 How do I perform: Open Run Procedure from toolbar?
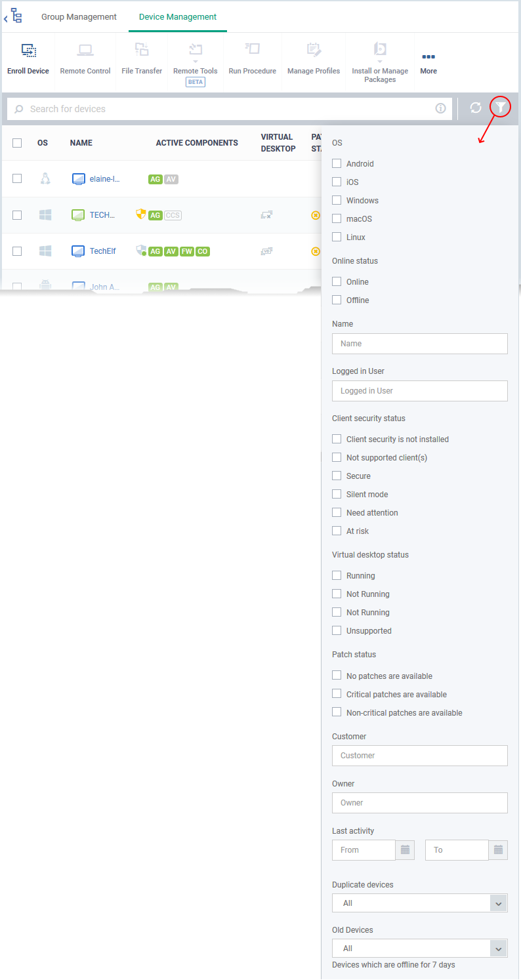pos(252,51)
